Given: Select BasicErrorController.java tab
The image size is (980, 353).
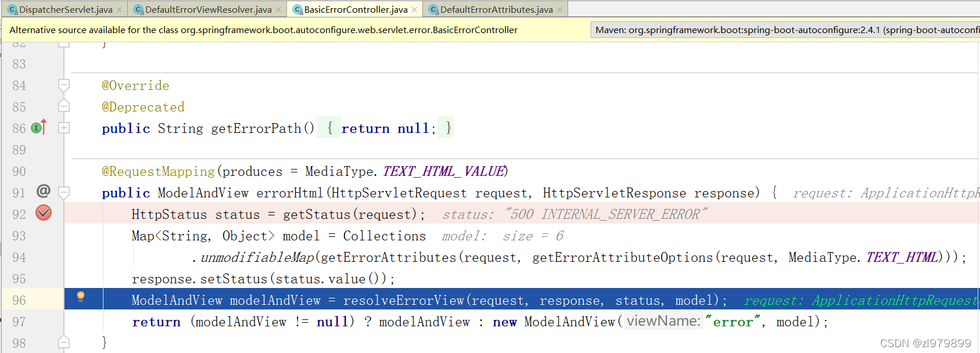Looking at the screenshot, I should click(356, 9).
